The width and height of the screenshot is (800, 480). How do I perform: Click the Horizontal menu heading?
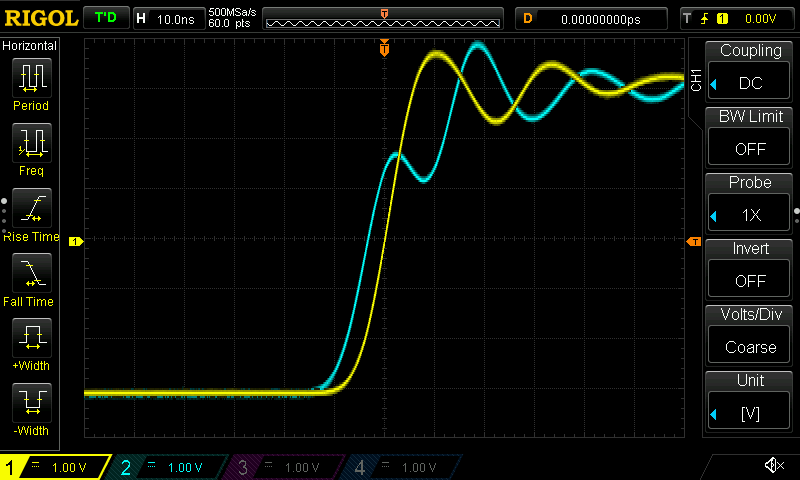(x=30, y=45)
